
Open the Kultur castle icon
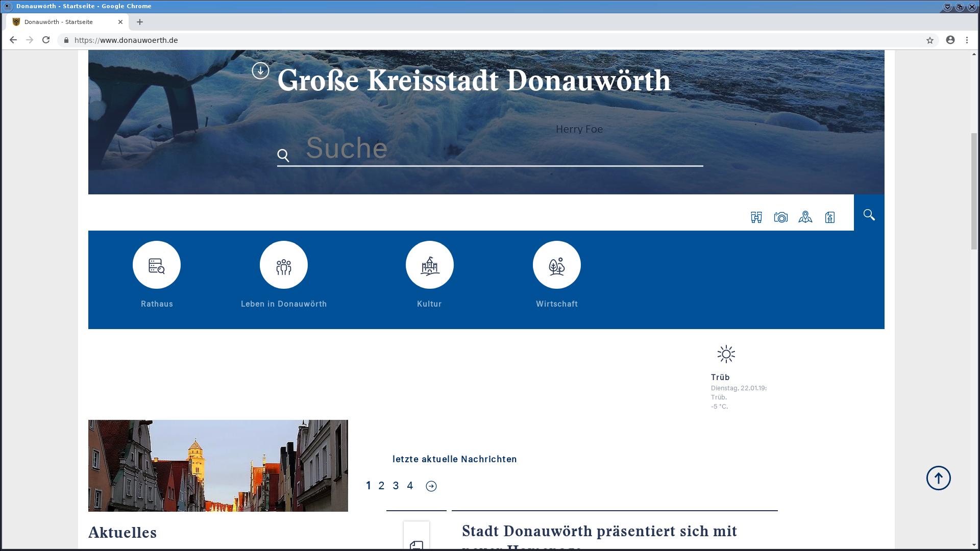(x=429, y=265)
